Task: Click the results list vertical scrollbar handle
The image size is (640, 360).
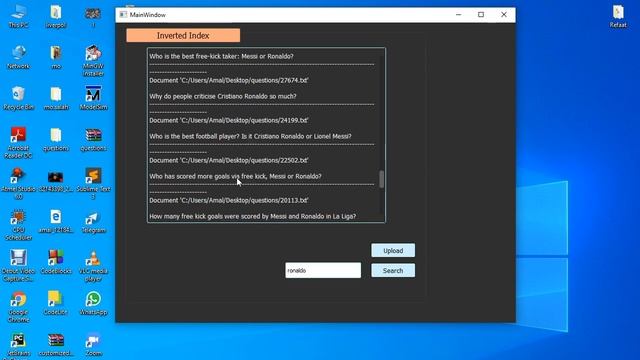Action: pyautogui.click(x=382, y=179)
